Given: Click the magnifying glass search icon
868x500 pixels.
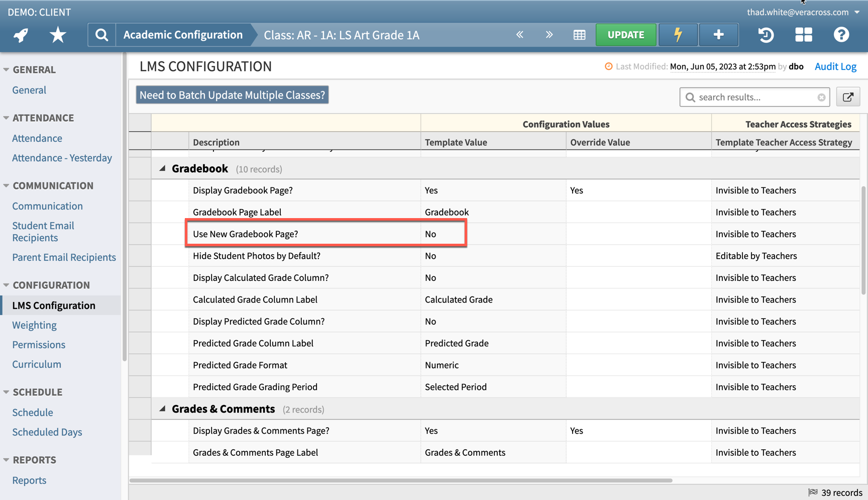Looking at the screenshot, I should pyautogui.click(x=101, y=35).
